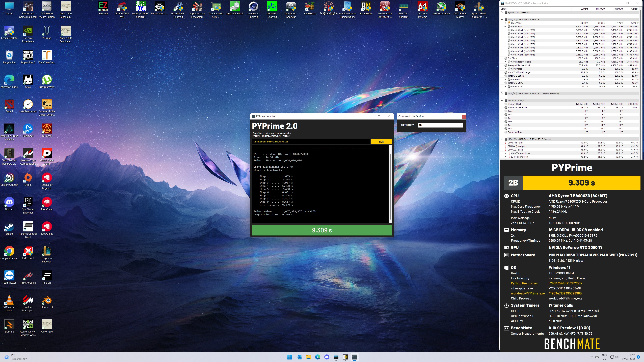This screenshot has height=362, width=644.
Task: Expand Core Effective Clocks row
Action: coord(505,62)
